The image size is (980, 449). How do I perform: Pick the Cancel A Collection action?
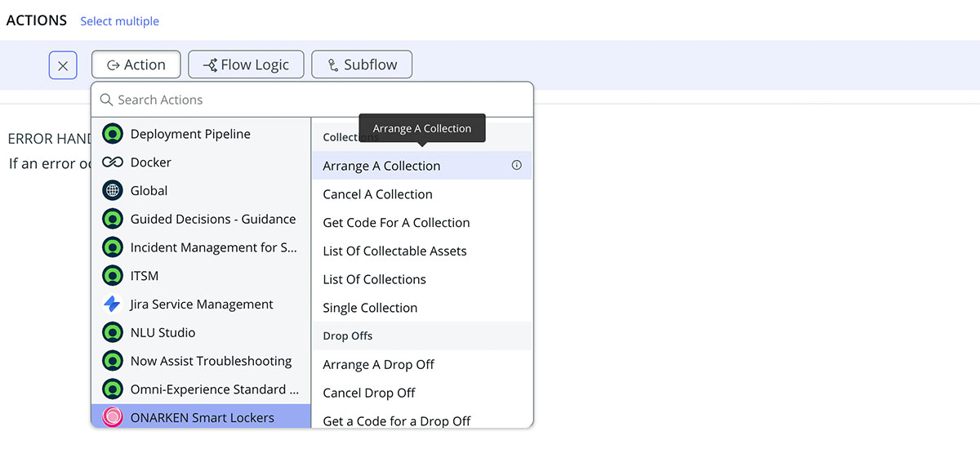tap(422, 194)
